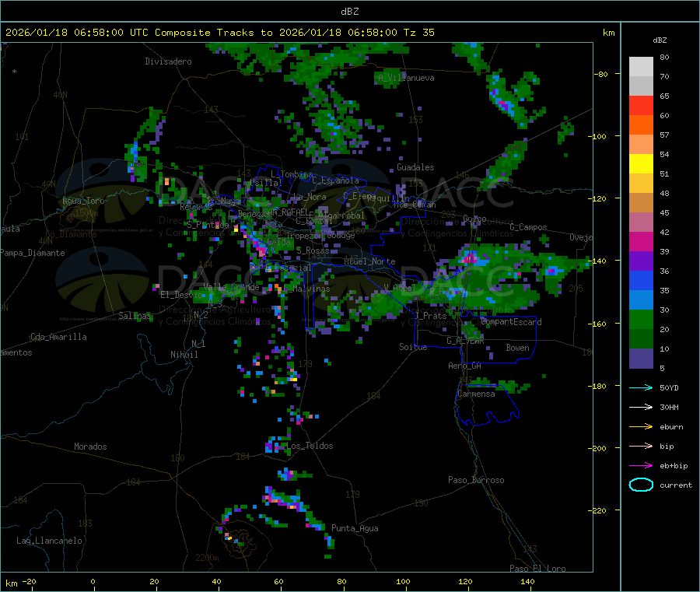
Task: Click the magenta eb+bip arrow legend
Action: point(641,465)
